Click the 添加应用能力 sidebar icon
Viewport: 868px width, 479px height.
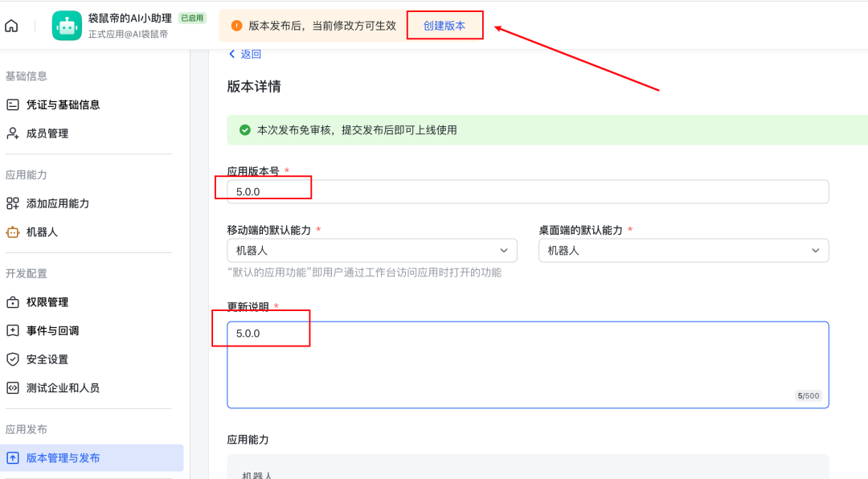click(11, 203)
